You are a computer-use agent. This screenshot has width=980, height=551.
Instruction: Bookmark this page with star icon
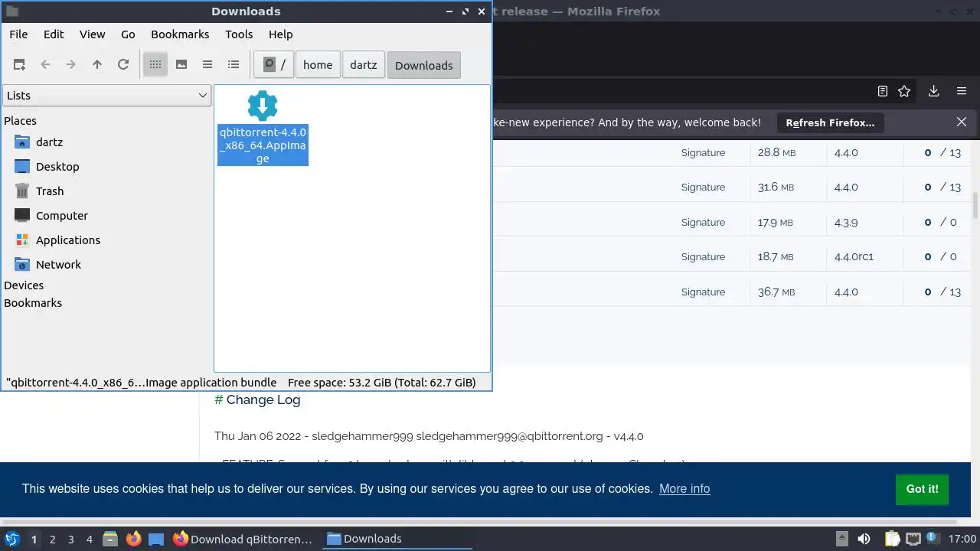pos(904,91)
